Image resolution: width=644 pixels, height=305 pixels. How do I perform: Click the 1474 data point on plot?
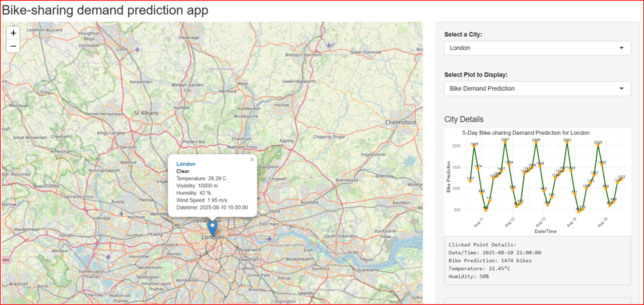click(x=478, y=168)
